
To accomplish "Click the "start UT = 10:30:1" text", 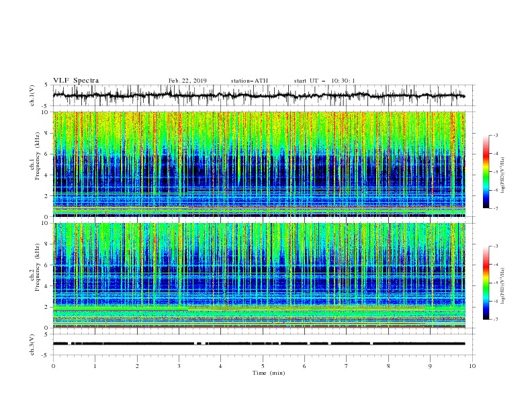I will point(324,81).
